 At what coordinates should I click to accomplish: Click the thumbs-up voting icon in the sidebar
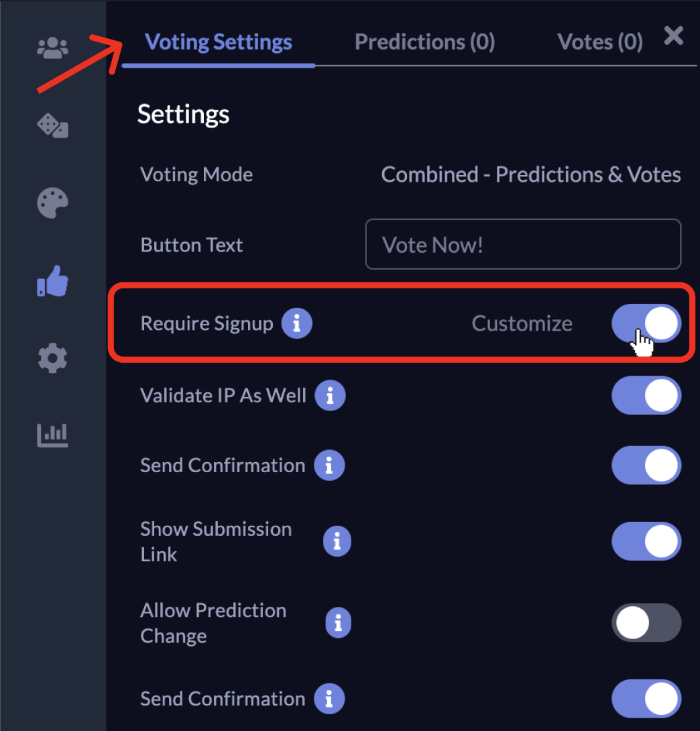pos(52,282)
